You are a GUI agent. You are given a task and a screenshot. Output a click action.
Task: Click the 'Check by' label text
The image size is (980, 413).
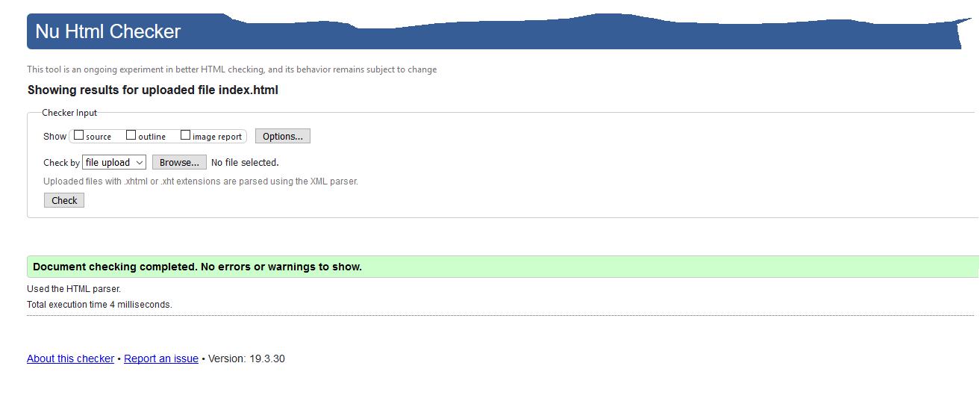coord(61,163)
